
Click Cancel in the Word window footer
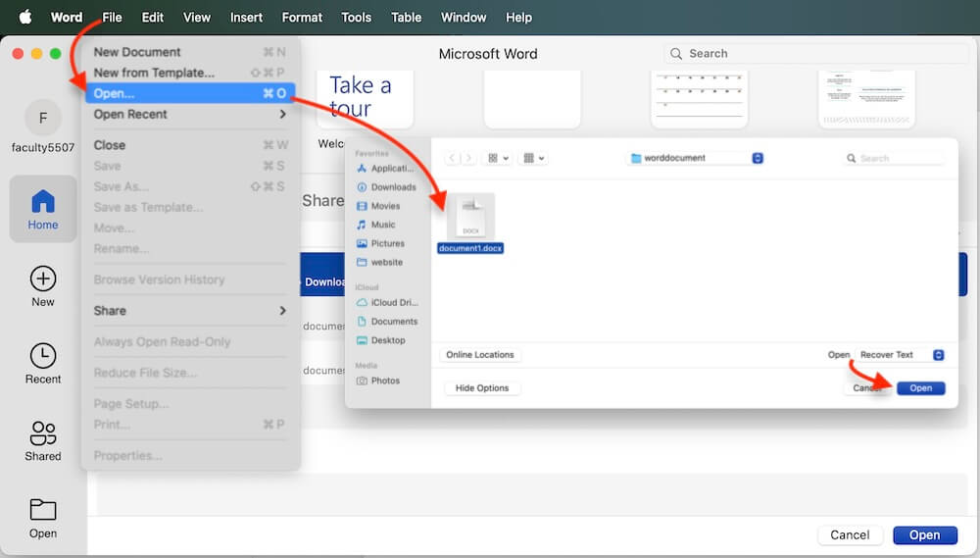pos(850,534)
